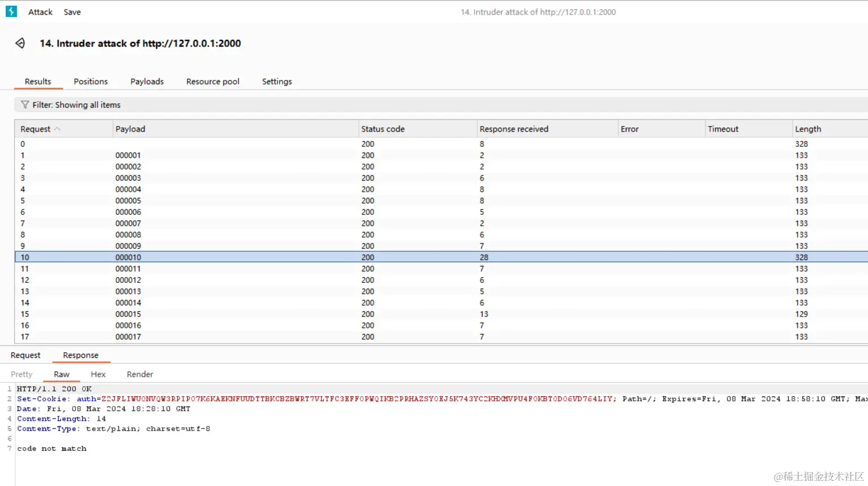
Task: Switch to the Results tab
Action: (x=38, y=81)
